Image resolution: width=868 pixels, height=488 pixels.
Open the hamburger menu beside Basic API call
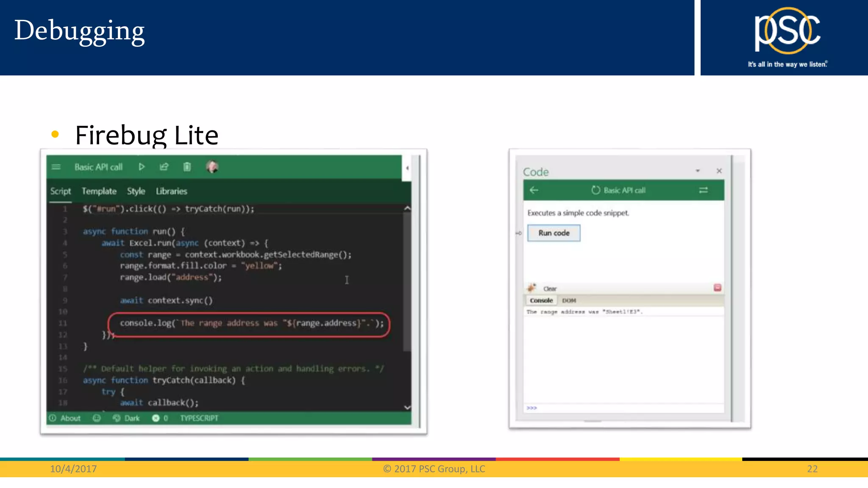[x=56, y=167]
